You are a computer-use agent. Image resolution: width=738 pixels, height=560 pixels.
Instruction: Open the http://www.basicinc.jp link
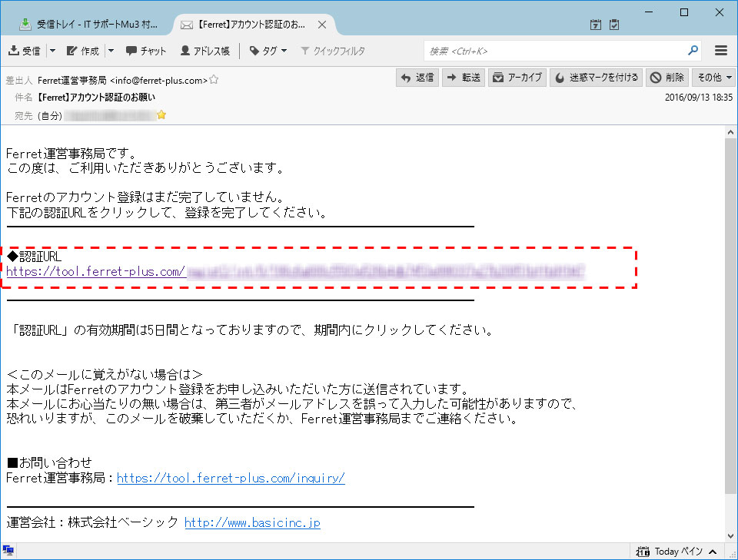pos(252,522)
